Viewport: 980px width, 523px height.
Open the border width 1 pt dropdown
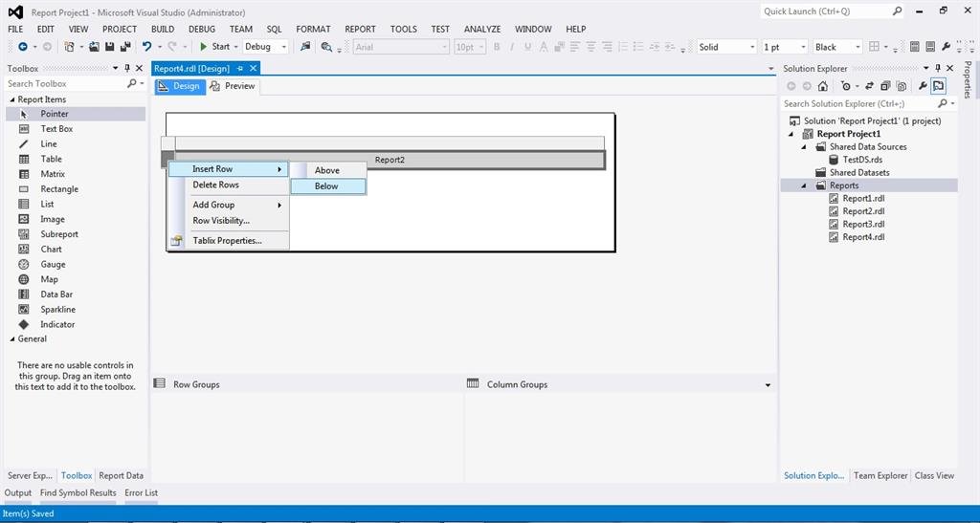(785, 47)
